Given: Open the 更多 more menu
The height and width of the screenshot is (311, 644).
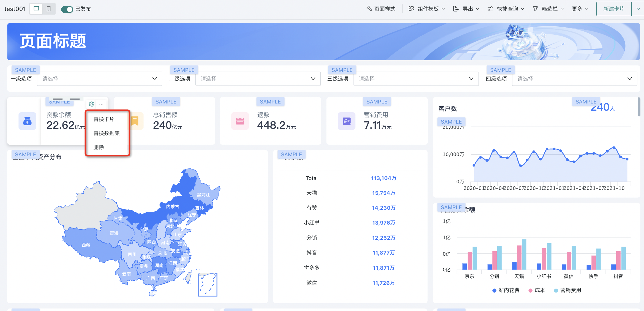Looking at the screenshot, I should point(580,9).
